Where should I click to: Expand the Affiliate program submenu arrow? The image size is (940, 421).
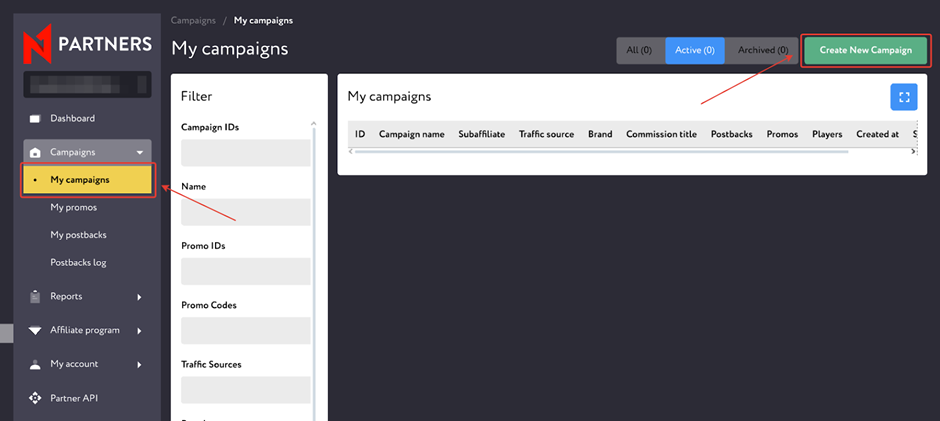pos(139,331)
